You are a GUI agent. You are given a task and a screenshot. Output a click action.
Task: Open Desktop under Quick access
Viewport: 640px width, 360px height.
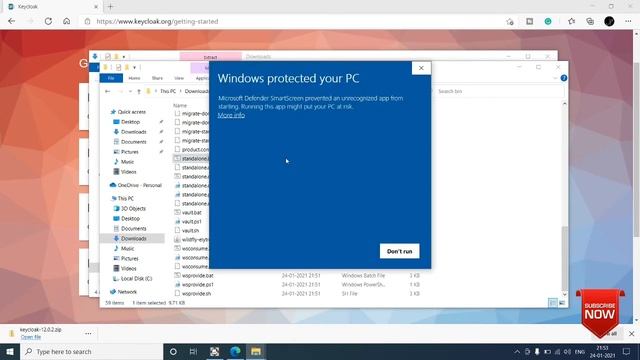click(x=130, y=122)
